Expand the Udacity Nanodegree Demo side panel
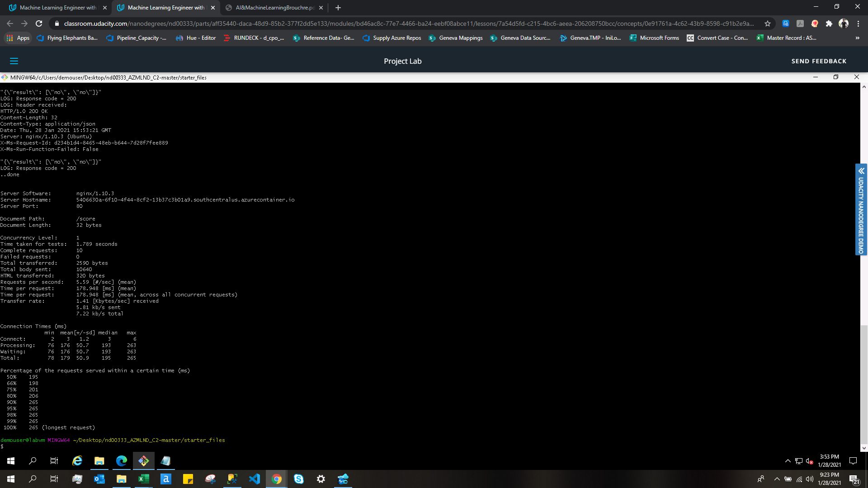 click(861, 210)
